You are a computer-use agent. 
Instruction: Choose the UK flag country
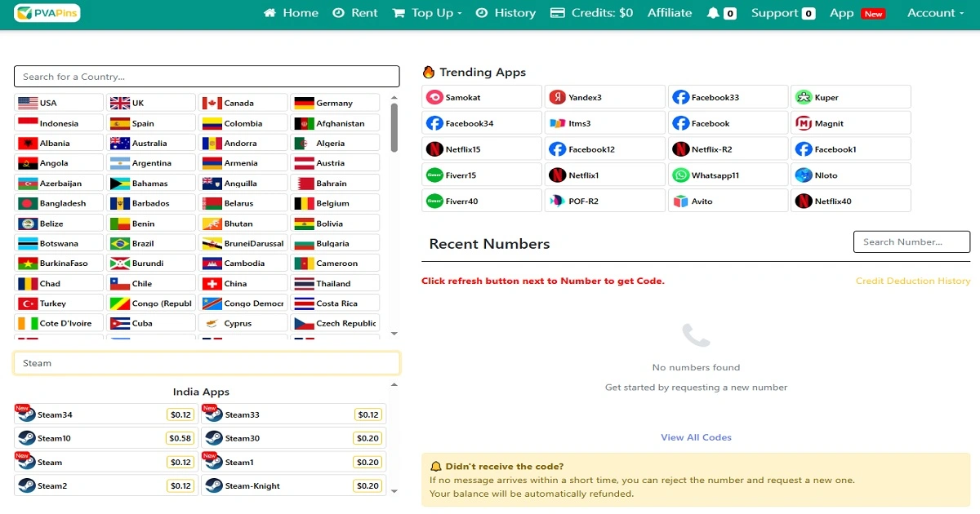[x=151, y=103]
